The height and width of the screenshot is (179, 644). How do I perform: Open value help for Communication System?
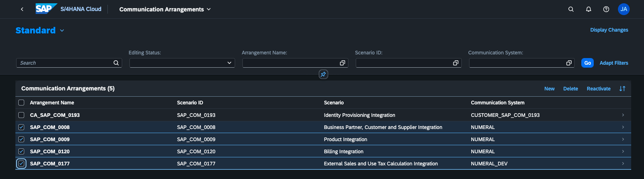tap(569, 63)
